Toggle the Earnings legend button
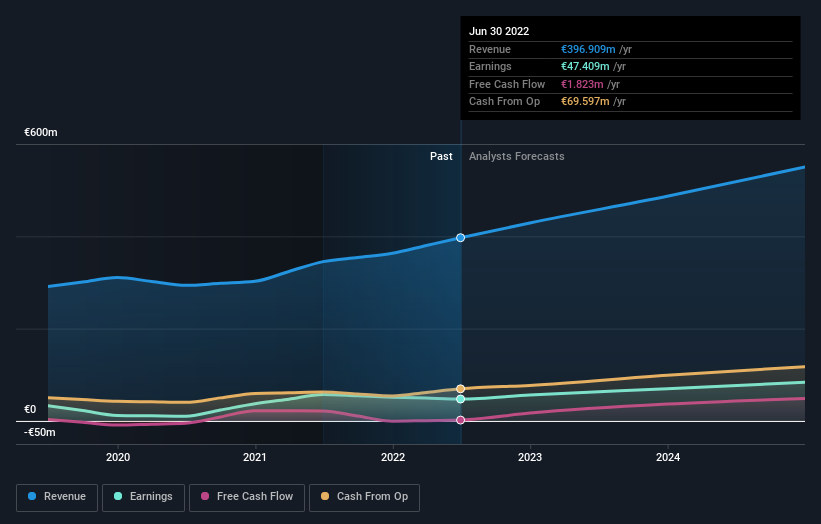The image size is (821, 524). coord(143,497)
